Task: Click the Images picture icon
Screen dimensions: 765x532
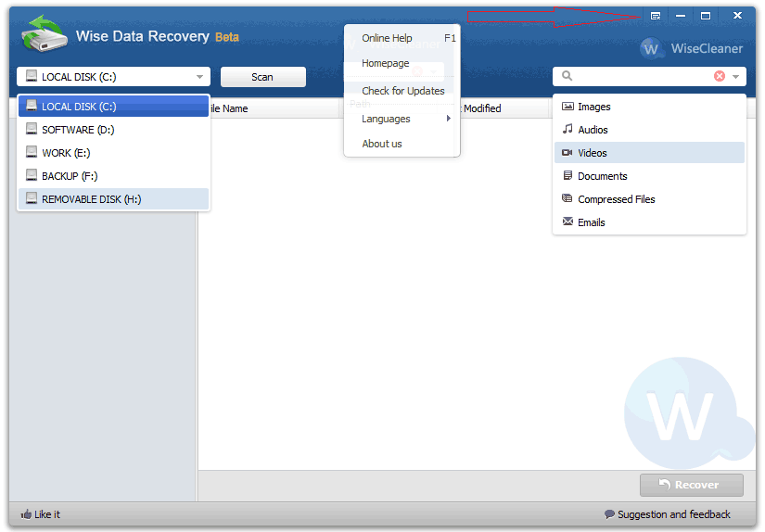Action: tap(567, 106)
